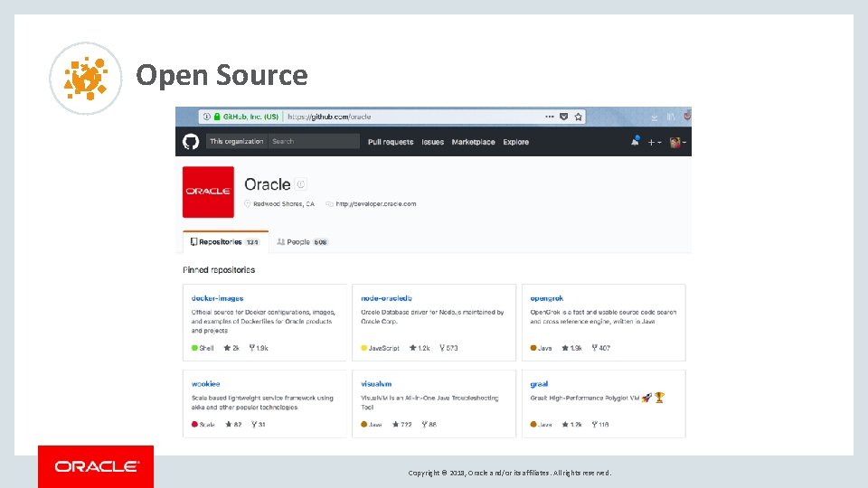
Task: Click This organization search scope label
Action: (236, 142)
